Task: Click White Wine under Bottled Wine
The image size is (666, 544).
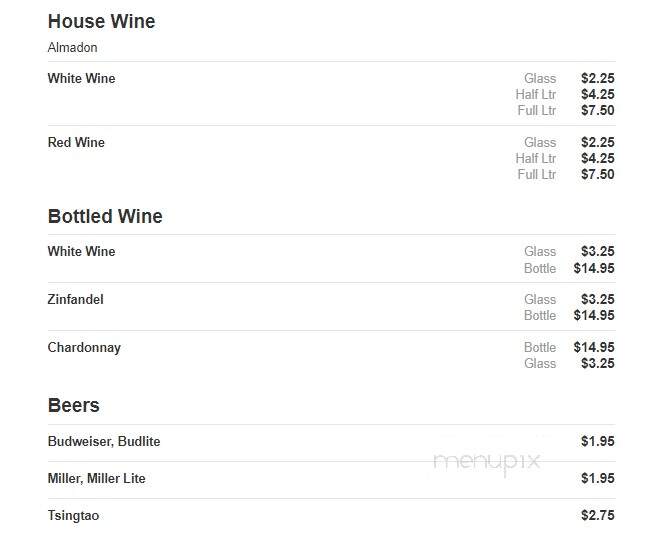Action: click(x=82, y=251)
